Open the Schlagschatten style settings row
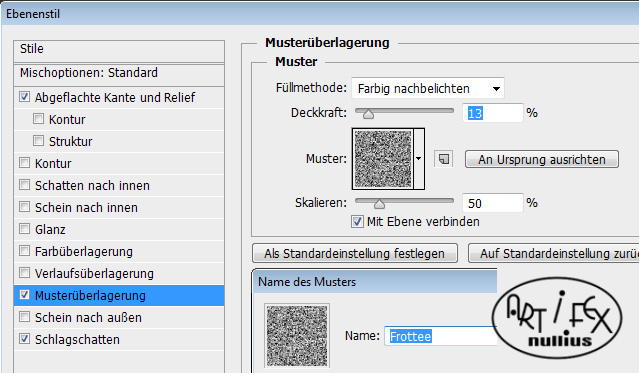 click(x=119, y=340)
